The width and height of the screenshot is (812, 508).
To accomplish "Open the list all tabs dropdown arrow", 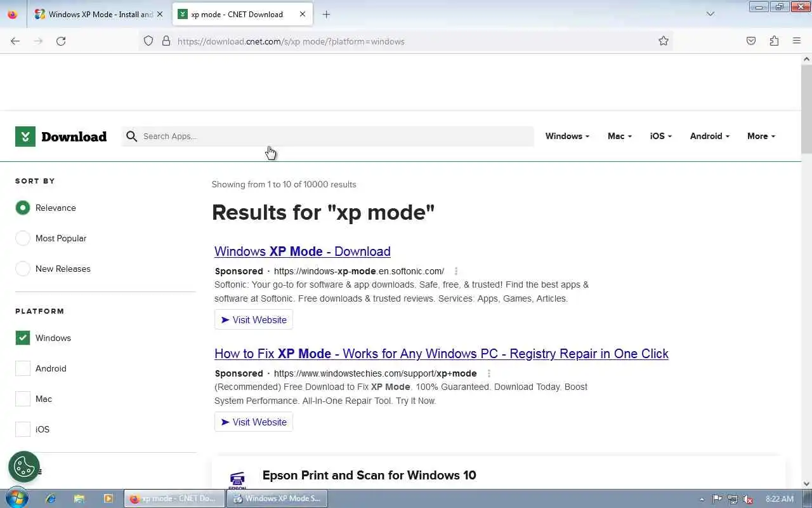I will [x=710, y=14].
